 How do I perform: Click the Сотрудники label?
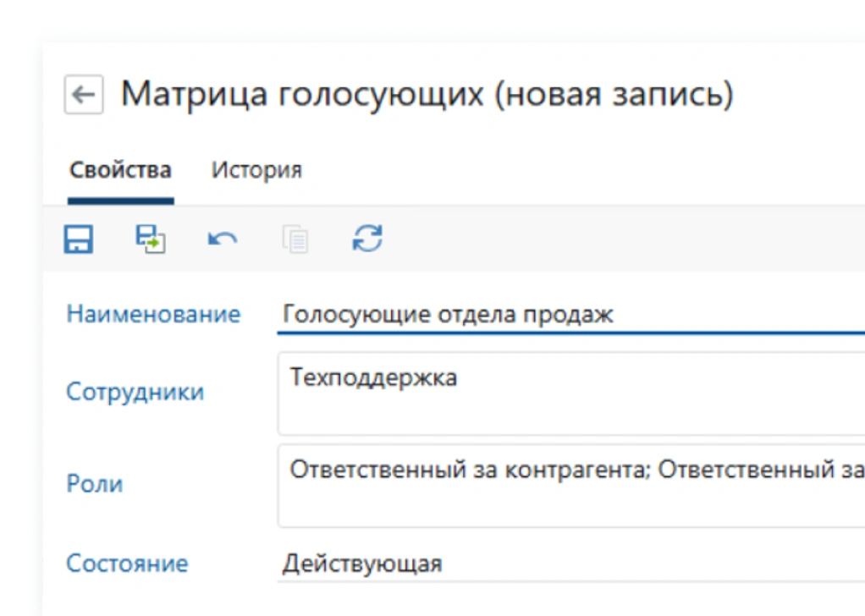135,392
